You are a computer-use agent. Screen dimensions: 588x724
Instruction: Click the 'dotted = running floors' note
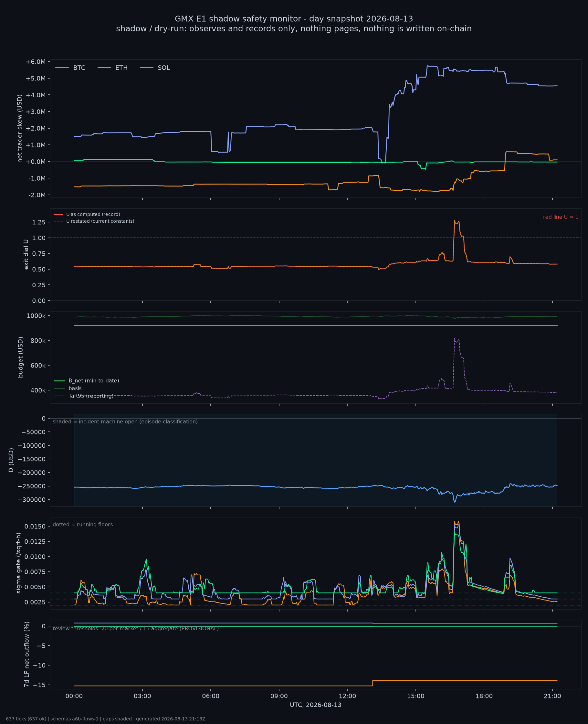pyautogui.click(x=83, y=525)
